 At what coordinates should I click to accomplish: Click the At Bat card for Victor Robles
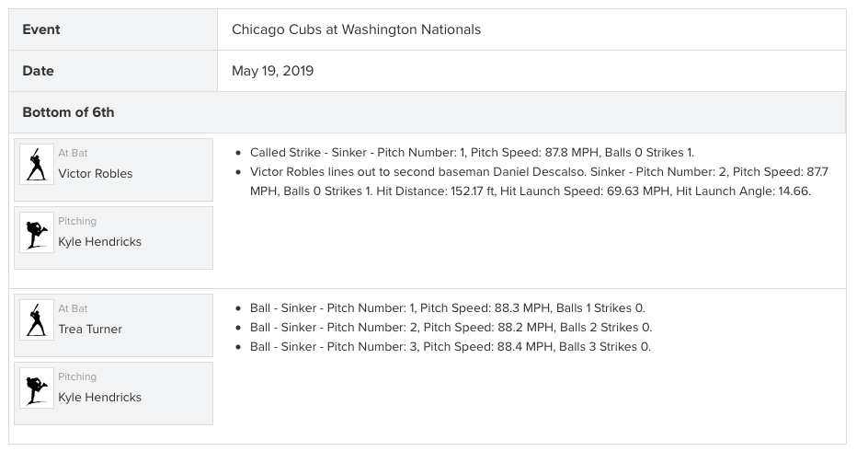113,169
